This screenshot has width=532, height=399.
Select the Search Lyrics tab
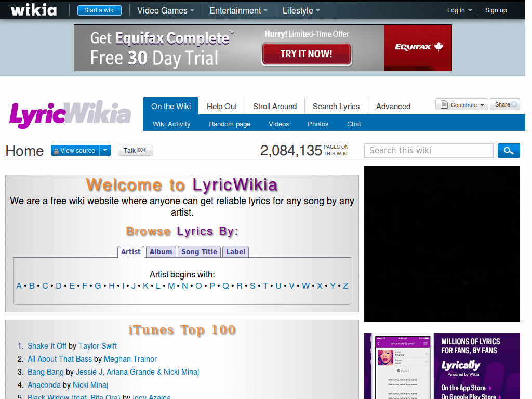(336, 106)
